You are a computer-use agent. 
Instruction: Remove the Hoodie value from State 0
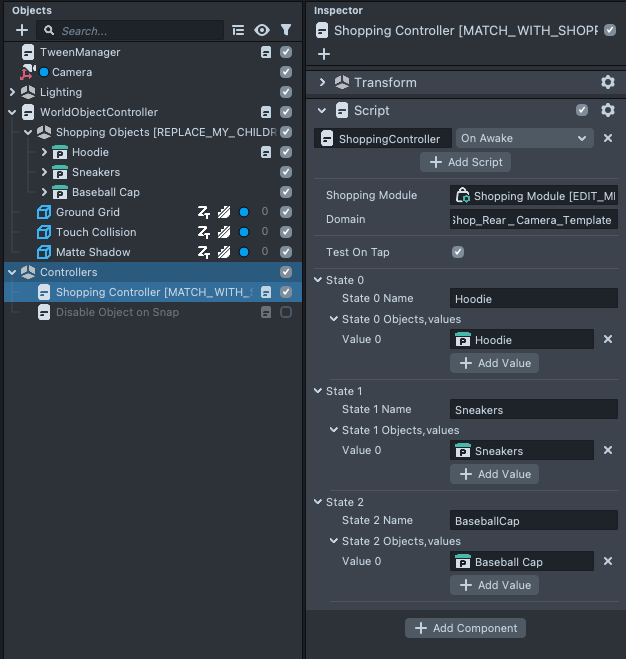pyautogui.click(x=607, y=340)
